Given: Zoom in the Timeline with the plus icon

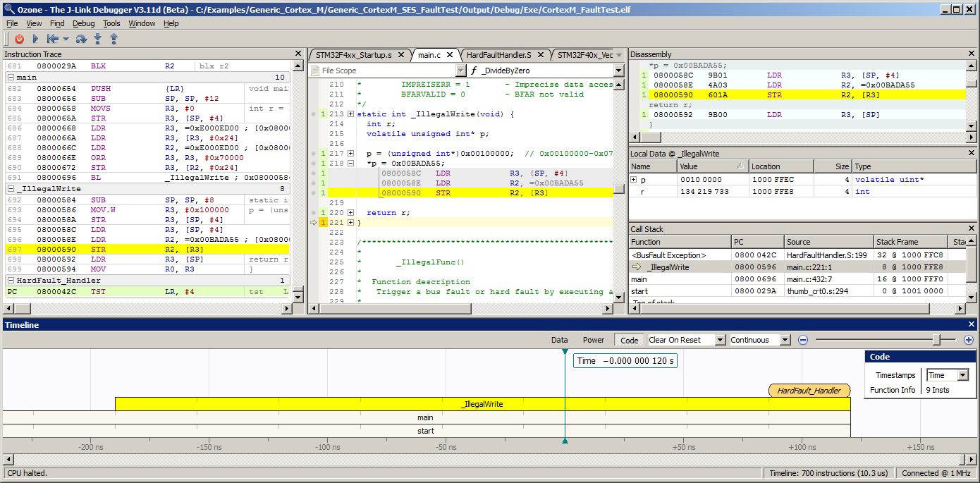Looking at the screenshot, I should pyautogui.click(x=969, y=339).
